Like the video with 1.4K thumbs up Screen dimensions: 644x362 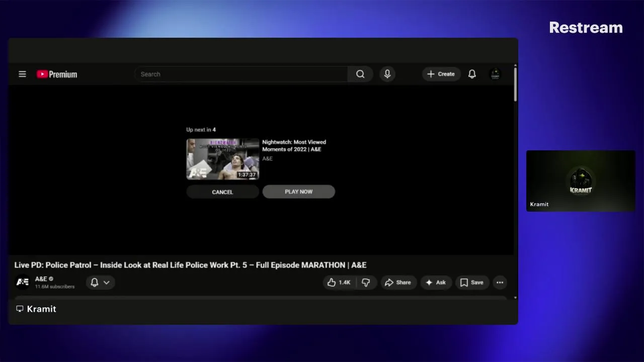tap(339, 283)
